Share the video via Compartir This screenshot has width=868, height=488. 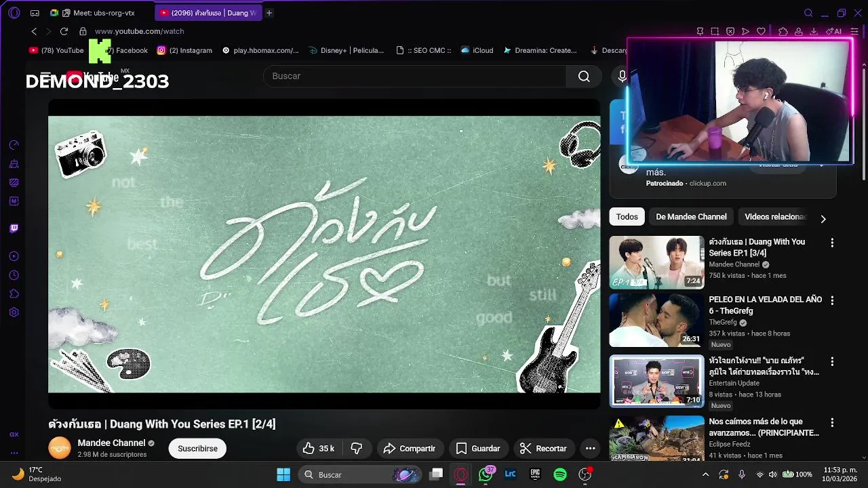click(x=410, y=449)
